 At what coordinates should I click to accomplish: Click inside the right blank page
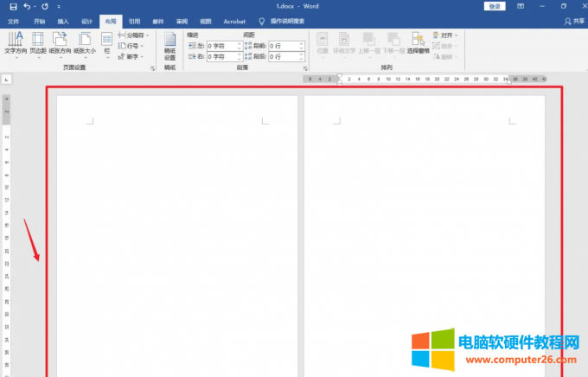(424, 236)
